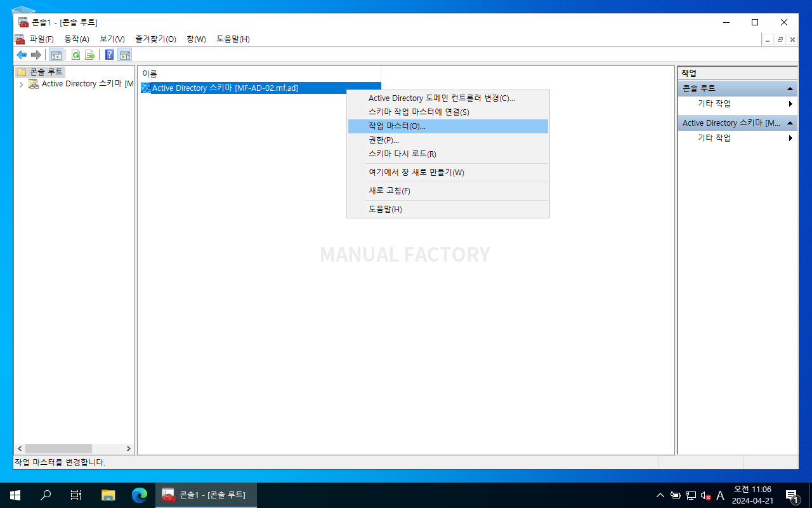
Task: Select Active Directory 스키마 [MF-AD-02.mf.ad] list row
Action: (260, 88)
